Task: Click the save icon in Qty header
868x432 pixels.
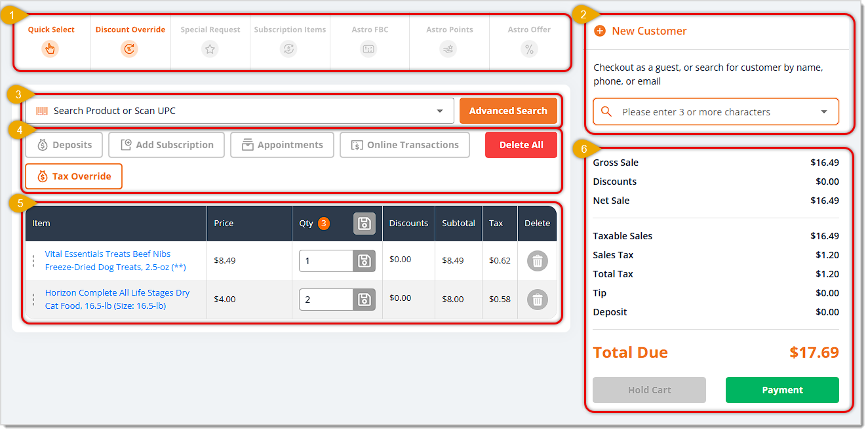Action: (365, 224)
